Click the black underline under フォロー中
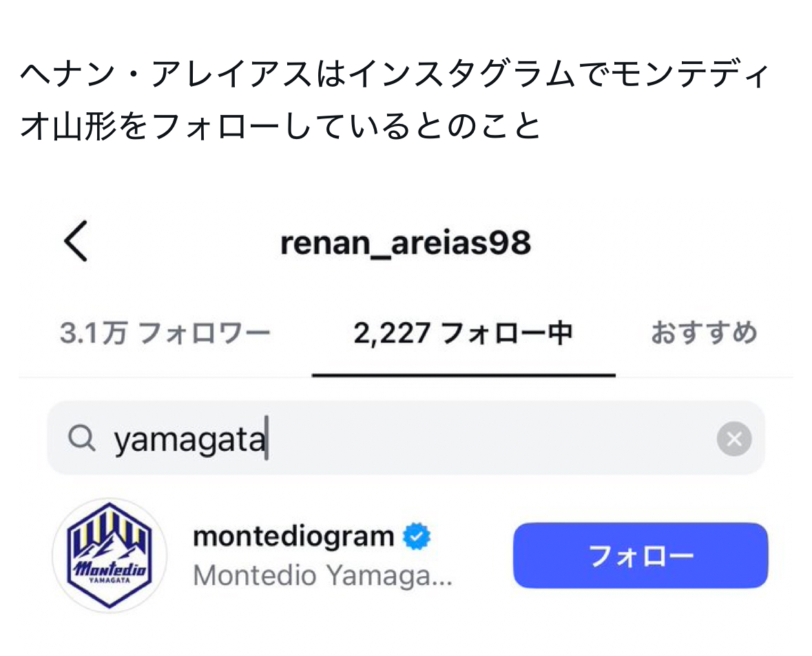This screenshot has width=812, height=656. (x=464, y=375)
